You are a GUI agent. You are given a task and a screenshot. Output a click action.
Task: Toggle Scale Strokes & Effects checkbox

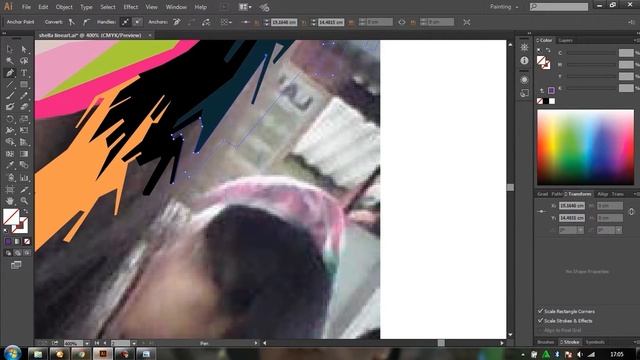pos(541,320)
